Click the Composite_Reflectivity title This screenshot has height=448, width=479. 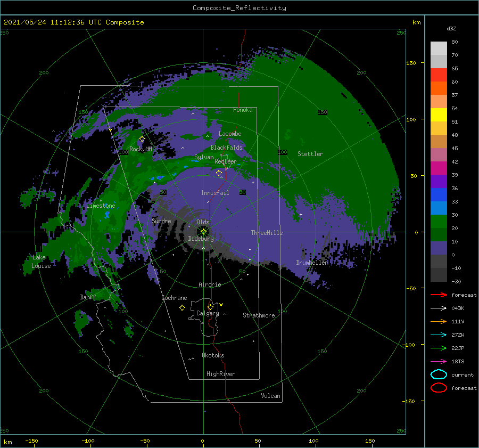click(x=240, y=8)
